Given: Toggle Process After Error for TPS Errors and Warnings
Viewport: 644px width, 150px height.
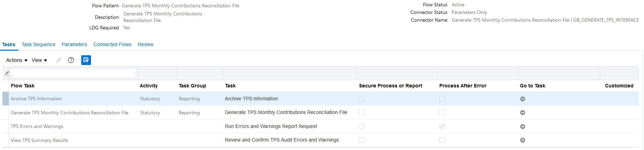Looking at the screenshot, I should 442,126.
